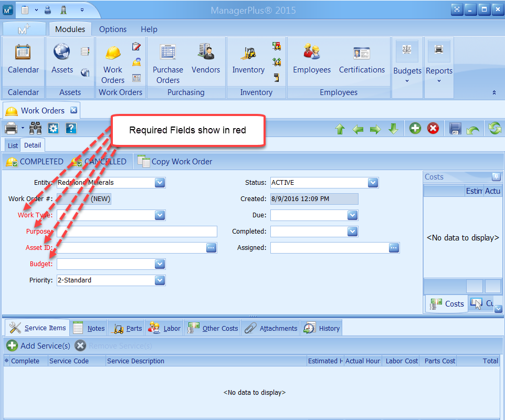Expand the Budget dropdown
The height and width of the screenshot is (420, 505).
(x=160, y=264)
